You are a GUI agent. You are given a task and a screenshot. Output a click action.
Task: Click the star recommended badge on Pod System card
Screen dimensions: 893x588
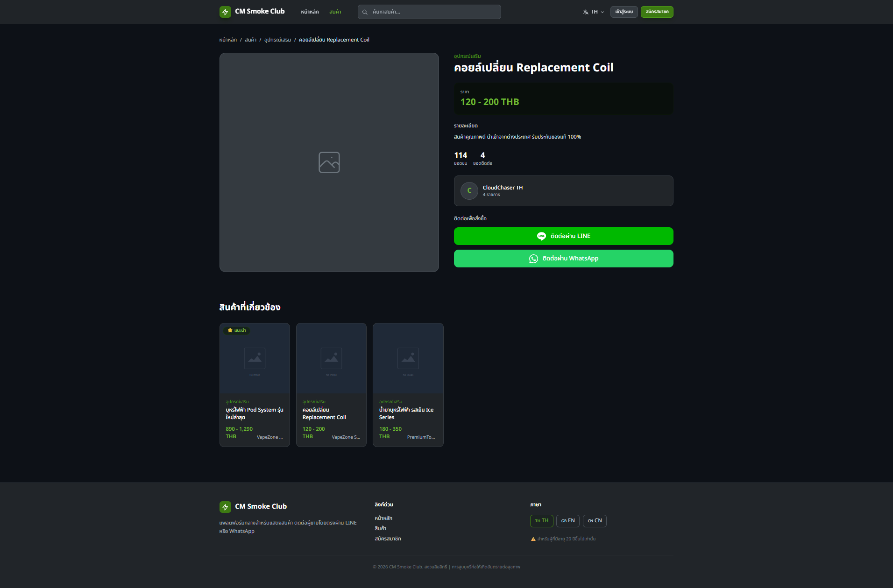pyautogui.click(x=237, y=330)
